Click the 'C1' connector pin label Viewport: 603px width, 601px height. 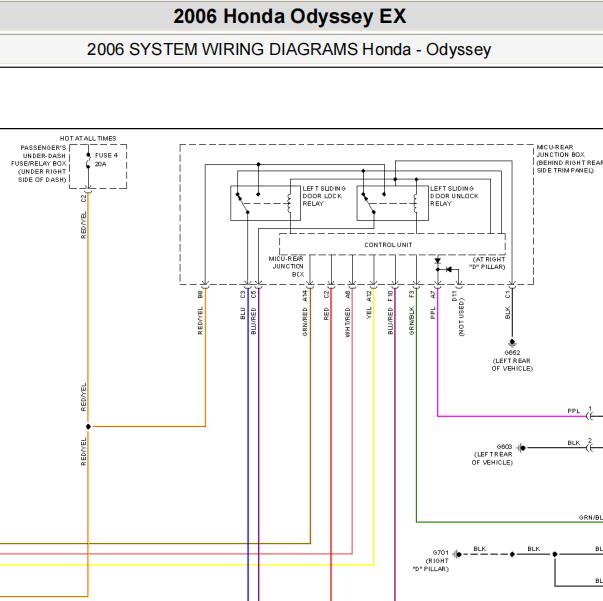point(508,295)
